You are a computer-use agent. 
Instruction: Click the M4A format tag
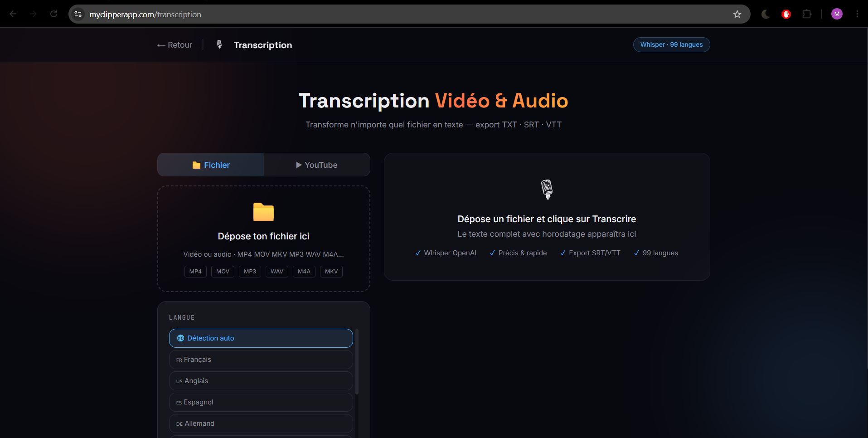tap(304, 272)
